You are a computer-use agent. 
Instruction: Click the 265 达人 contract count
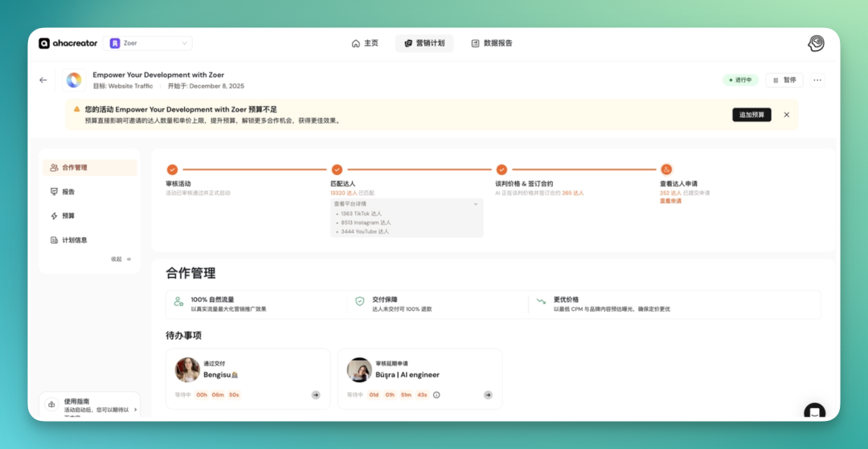click(573, 193)
